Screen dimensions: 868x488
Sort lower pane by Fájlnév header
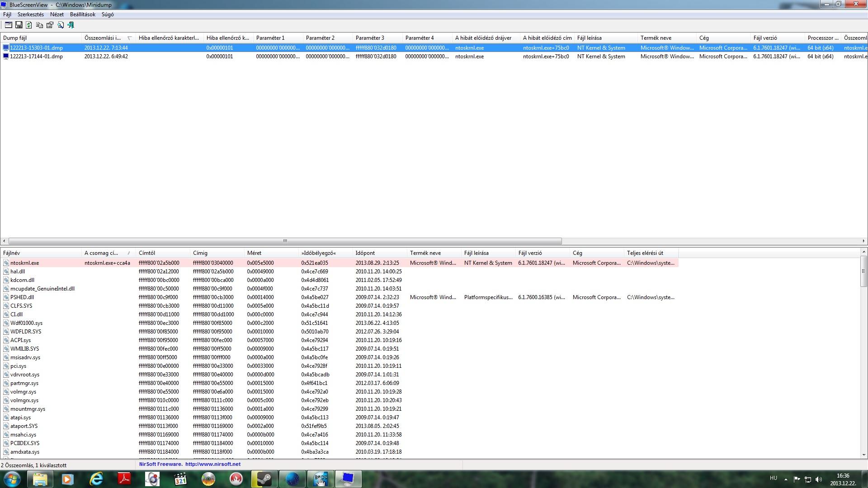tap(41, 253)
